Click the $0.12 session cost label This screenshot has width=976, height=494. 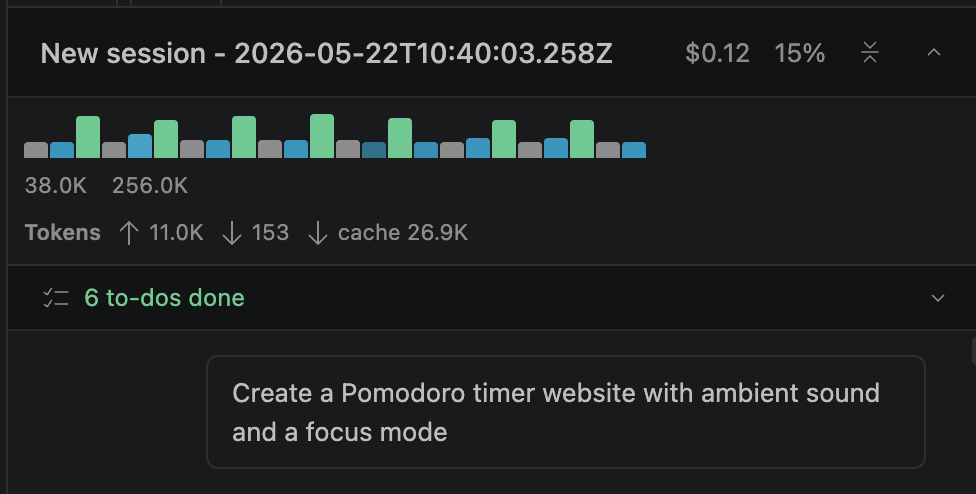coord(717,54)
